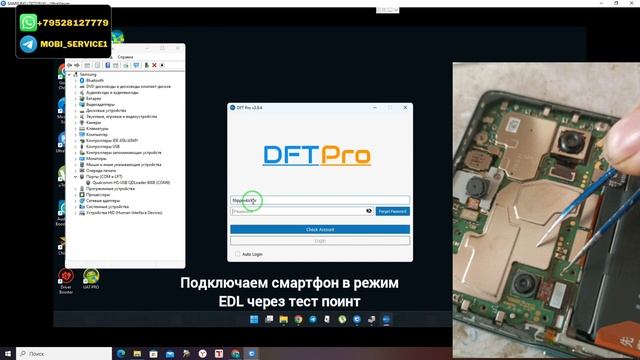The image size is (640, 360).
Task: Open File Explorer in the inner taskbar
Action: (283, 319)
